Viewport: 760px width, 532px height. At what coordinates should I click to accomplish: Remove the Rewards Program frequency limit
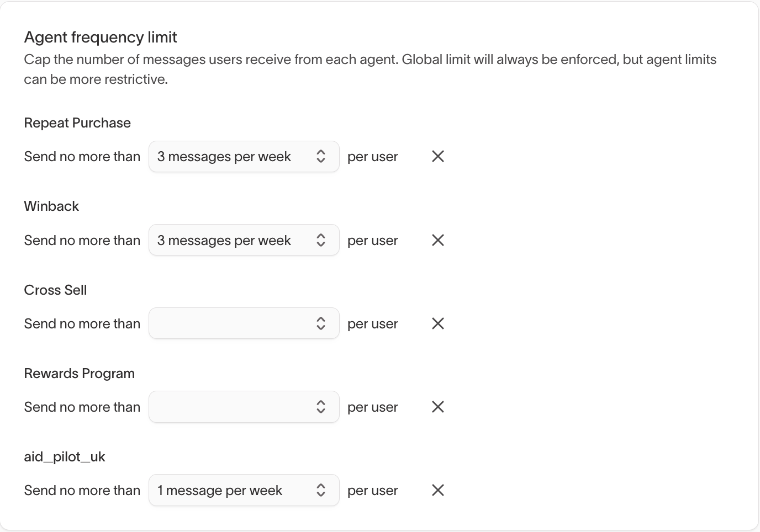pyautogui.click(x=437, y=407)
